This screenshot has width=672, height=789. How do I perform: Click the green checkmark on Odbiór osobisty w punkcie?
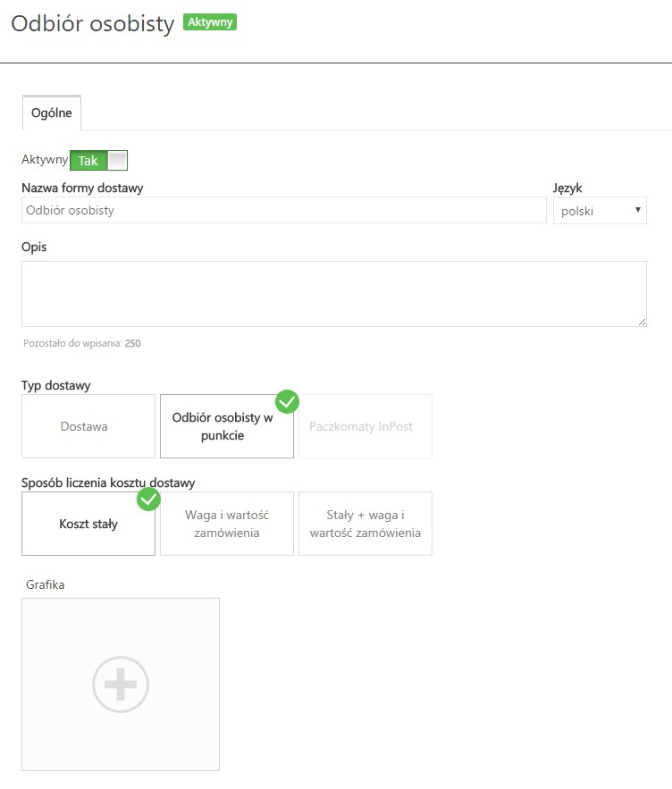tap(287, 401)
